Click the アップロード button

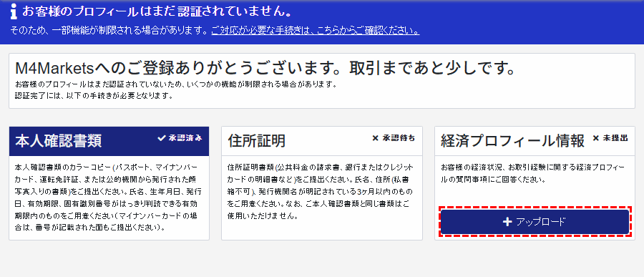[535, 222]
